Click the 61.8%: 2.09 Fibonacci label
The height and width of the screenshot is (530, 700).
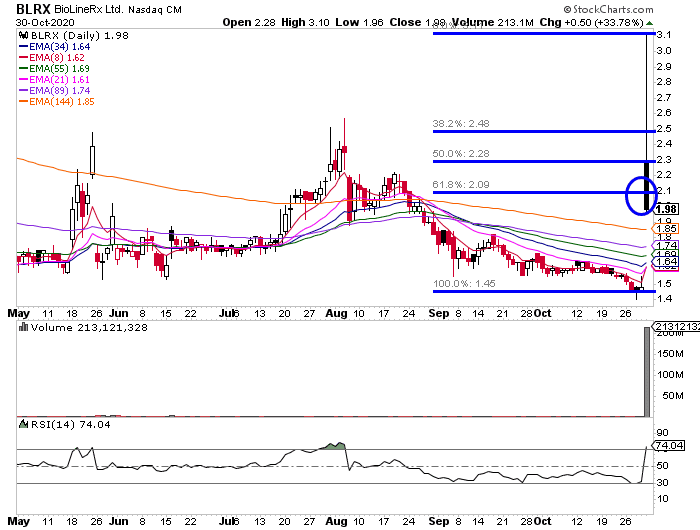point(461,184)
